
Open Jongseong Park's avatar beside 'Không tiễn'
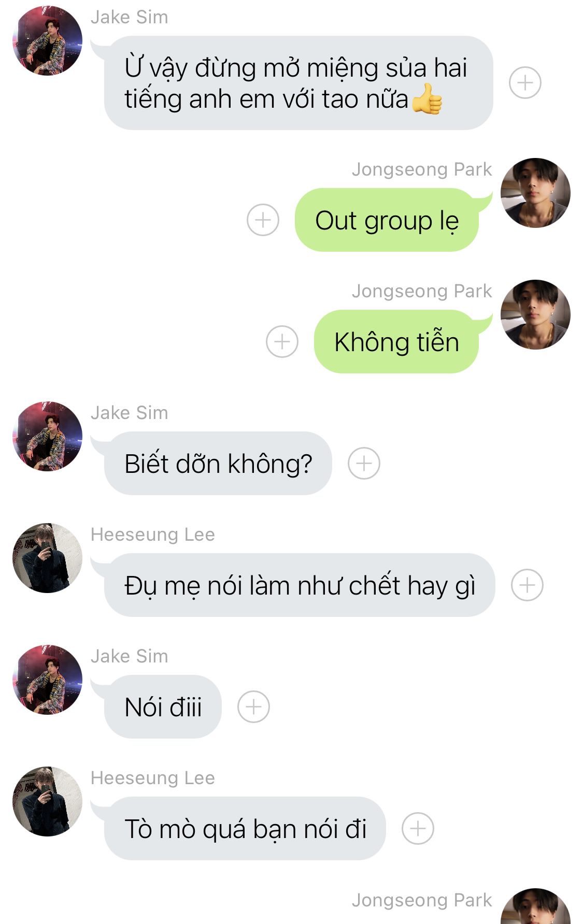coord(535,315)
